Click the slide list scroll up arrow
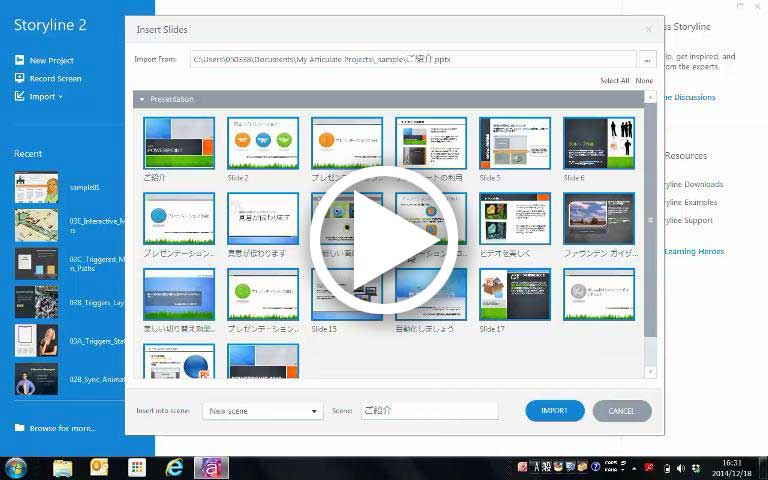 click(x=650, y=97)
